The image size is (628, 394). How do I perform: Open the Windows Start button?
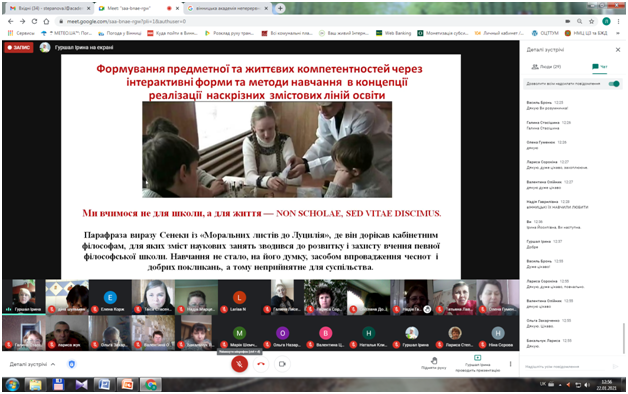click(12, 385)
